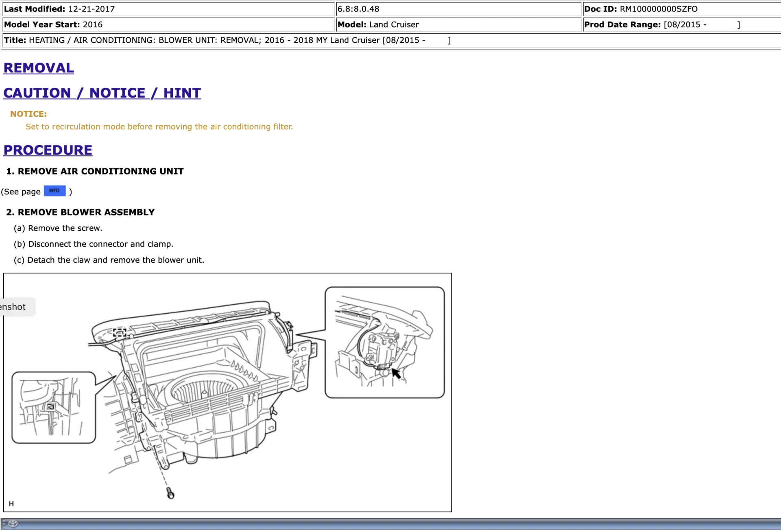781x532 pixels.
Task: Click the recirculation mode notice sentence
Action: [x=159, y=126]
